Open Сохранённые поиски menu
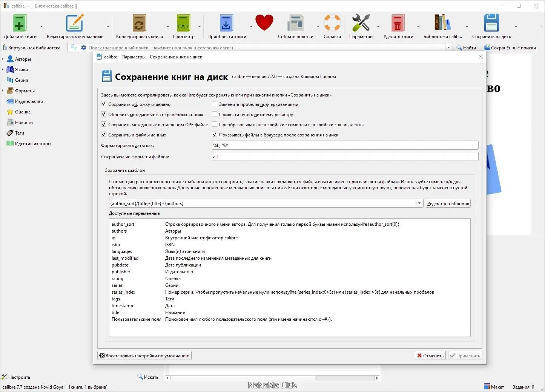Viewport: 545px width, 392px height. pos(510,47)
